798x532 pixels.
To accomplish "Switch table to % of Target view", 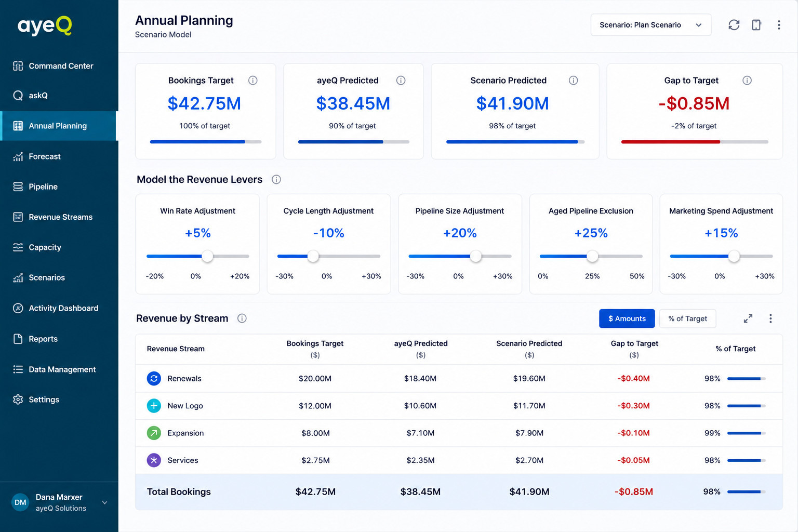I will tap(687, 318).
